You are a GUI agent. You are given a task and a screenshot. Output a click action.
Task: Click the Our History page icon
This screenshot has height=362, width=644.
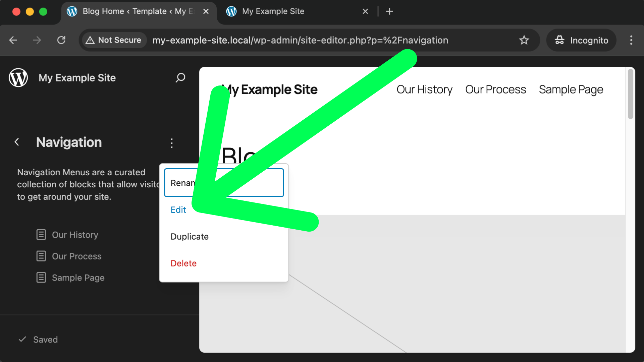pos(41,235)
